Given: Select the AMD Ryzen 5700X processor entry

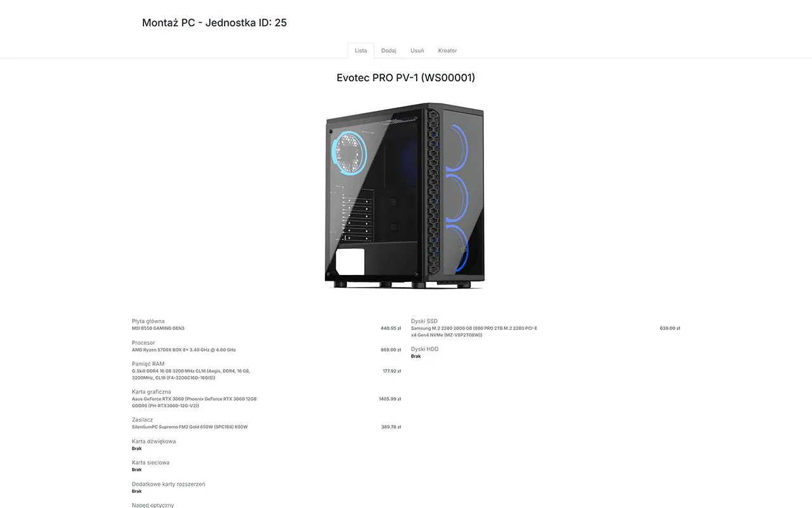Looking at the screenshot, I should (x=184, y=350).
